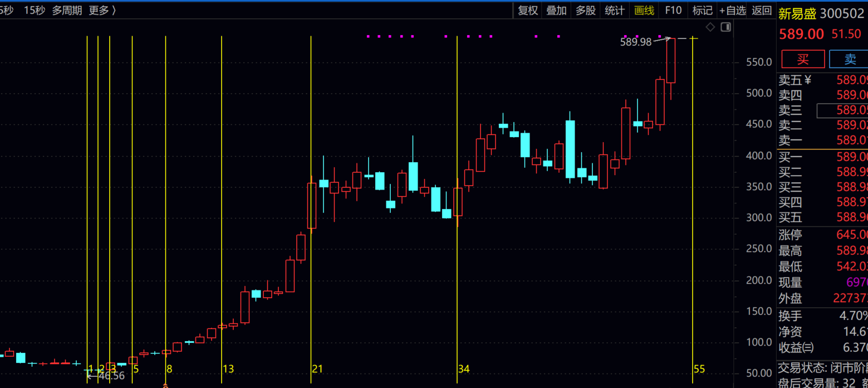Toggle the side panel layout icon
The width and height of the screenshot is (868, 388).
point(725,27)
